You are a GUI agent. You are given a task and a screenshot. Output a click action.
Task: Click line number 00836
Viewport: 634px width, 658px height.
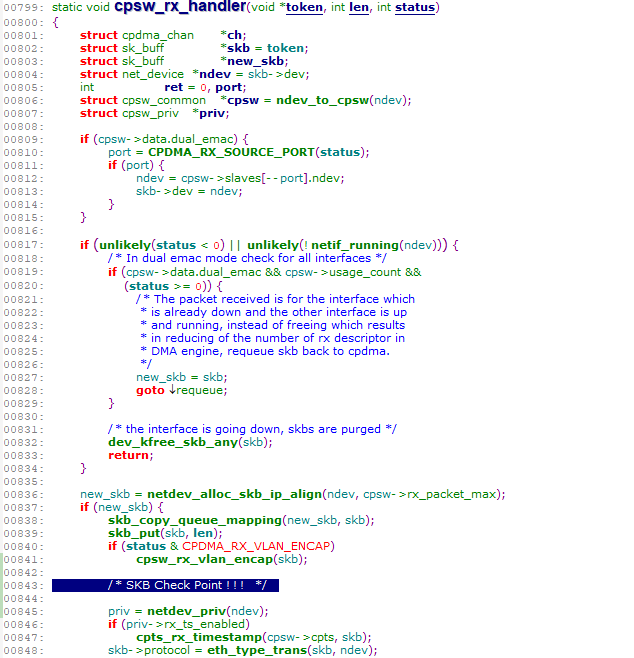(x=23, y=495)
